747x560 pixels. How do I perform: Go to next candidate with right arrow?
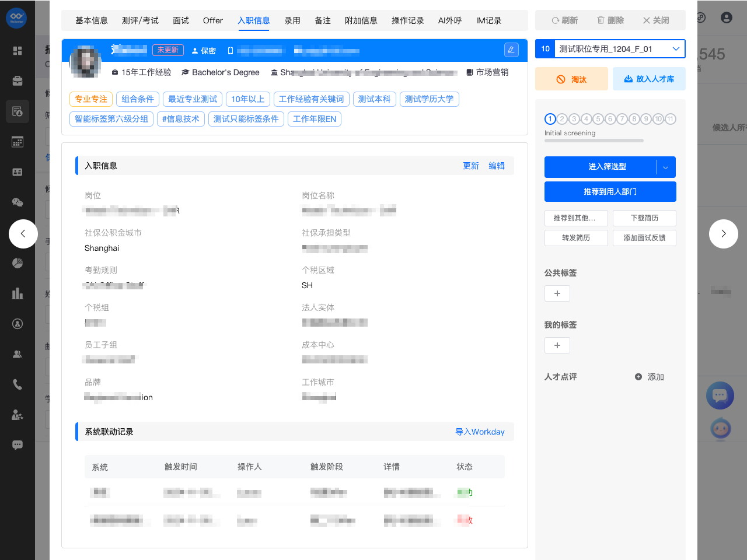(723, 234)
